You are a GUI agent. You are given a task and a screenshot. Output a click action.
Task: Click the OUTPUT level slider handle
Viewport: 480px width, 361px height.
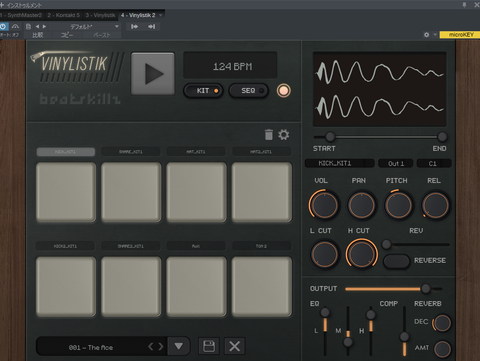coord(426,289)
